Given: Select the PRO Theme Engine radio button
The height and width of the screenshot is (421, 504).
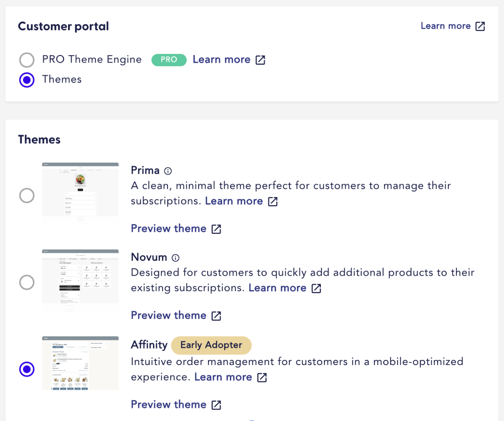Looking at the screenshot, I should (x=27, y=60).
